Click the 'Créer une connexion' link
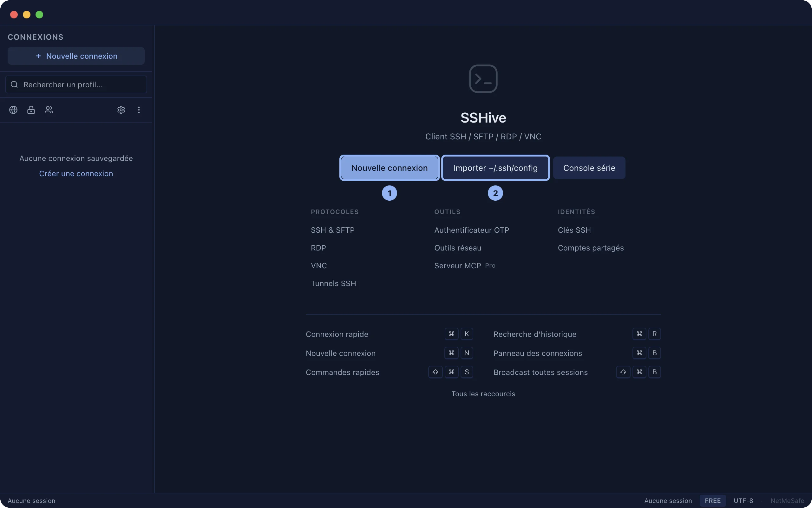 pyautogui.click(x=76, y=174)
